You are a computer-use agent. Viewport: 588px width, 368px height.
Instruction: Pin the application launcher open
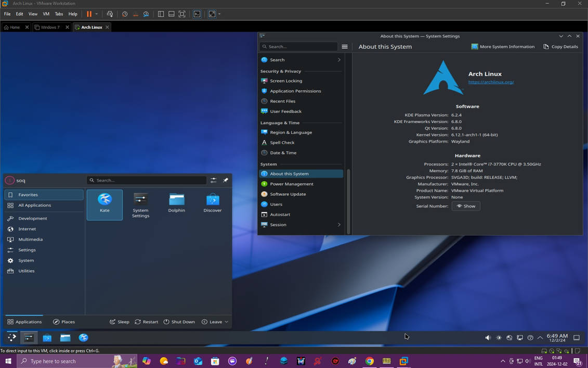click(226, 180)
